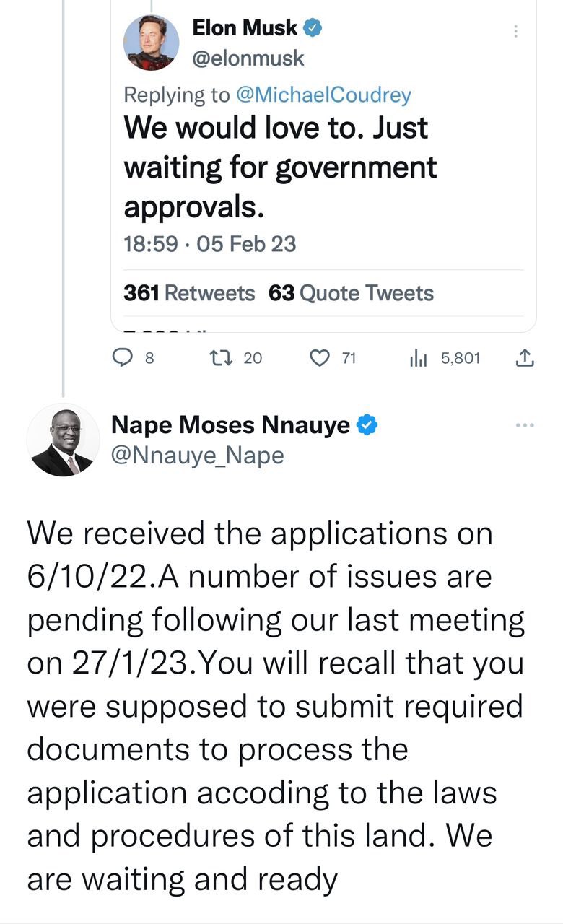Open Nape Moses Nnauye's profile photo
This screenshot has height=924, width=563.
point(64,440)
